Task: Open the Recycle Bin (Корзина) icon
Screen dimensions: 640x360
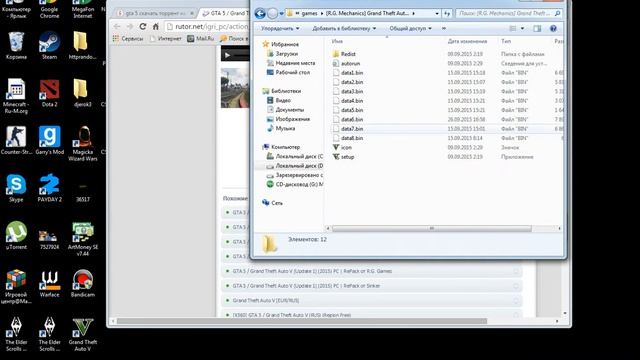Action: [x=16, y=45]
